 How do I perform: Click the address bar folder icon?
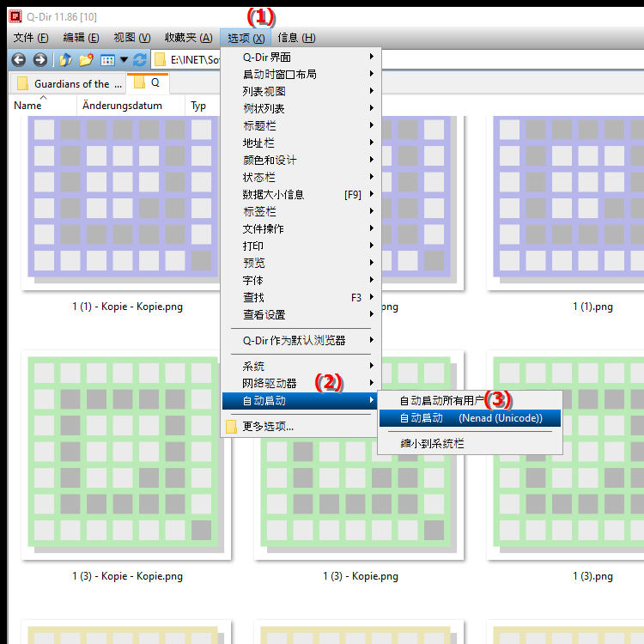pyautogui.click(x=160, y=60)
